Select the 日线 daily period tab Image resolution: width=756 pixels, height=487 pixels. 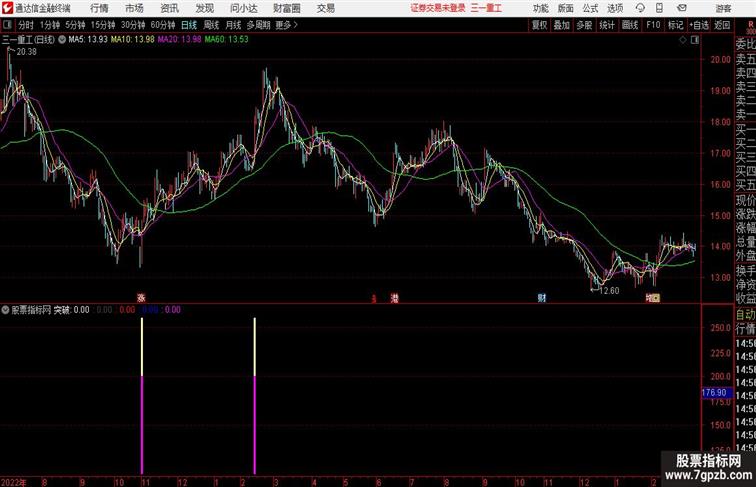189,25
